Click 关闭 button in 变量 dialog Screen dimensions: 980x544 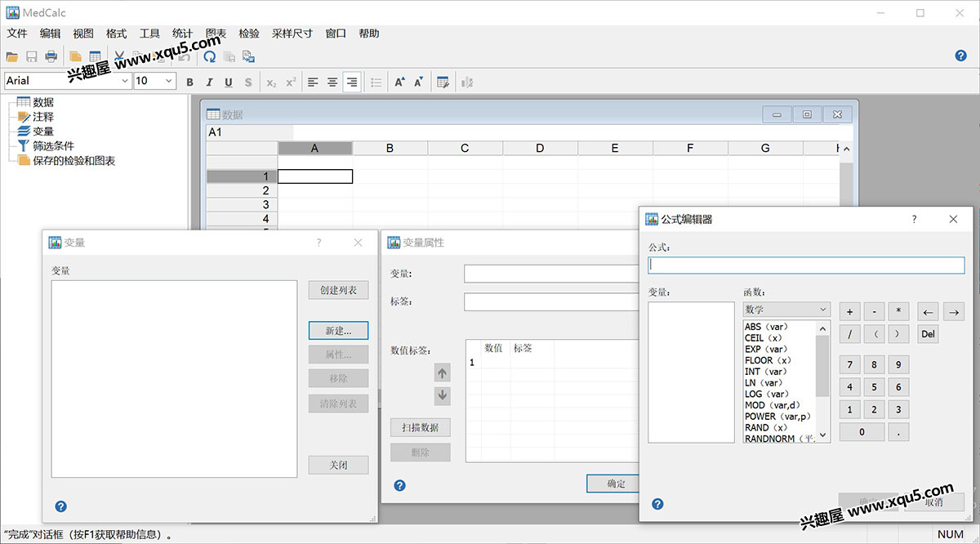coord(339,465)
